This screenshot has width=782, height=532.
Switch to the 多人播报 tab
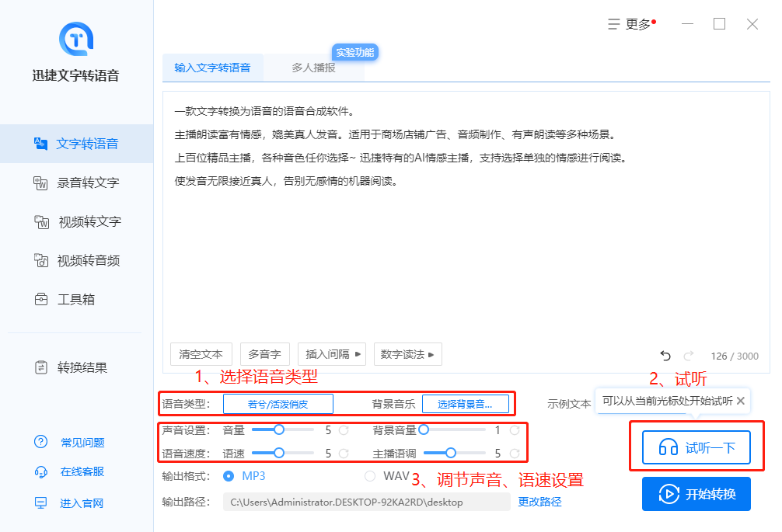(314, 68)
